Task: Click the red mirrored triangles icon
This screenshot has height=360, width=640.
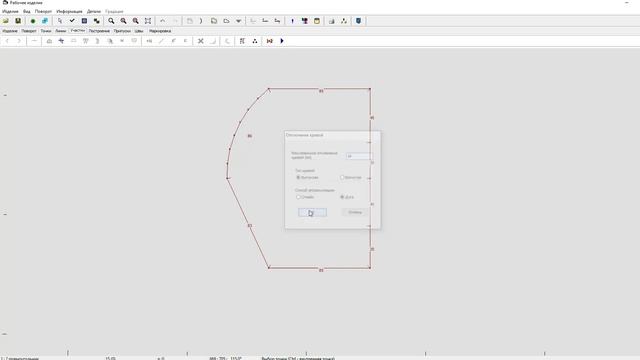Action: coord(269,41)
